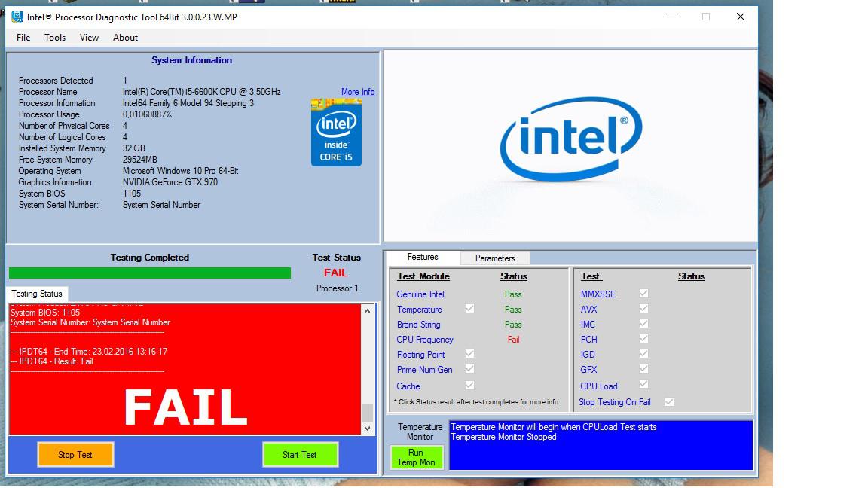Screen dimensions: 868x488
Task: Click the Processor 1 label
Action: tap(337, 288)
